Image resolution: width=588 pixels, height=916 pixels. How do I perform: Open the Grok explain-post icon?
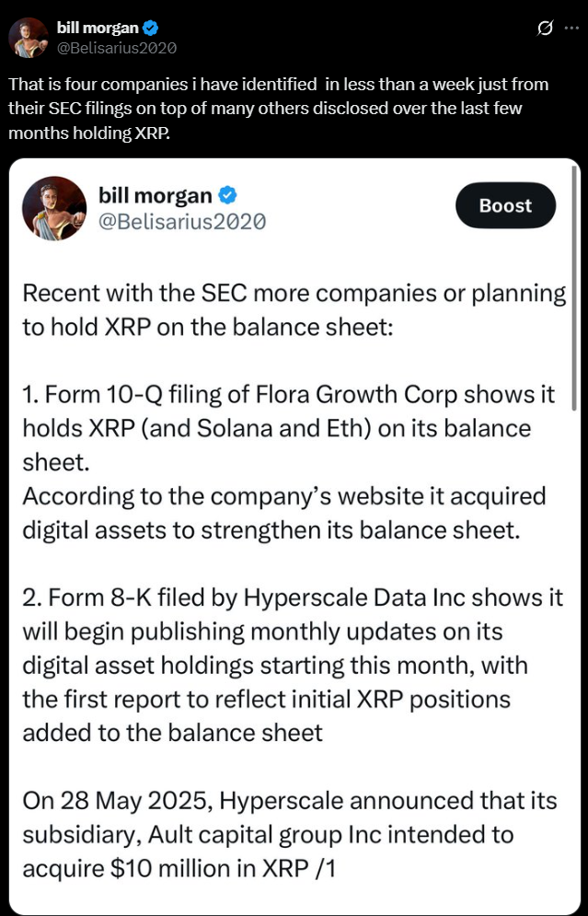point(544,28)
